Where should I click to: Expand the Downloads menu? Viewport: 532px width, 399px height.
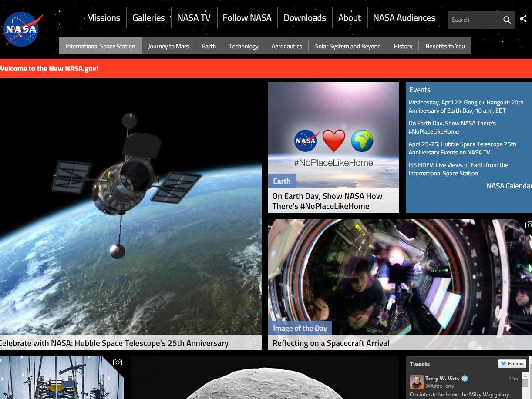[305, 18]
